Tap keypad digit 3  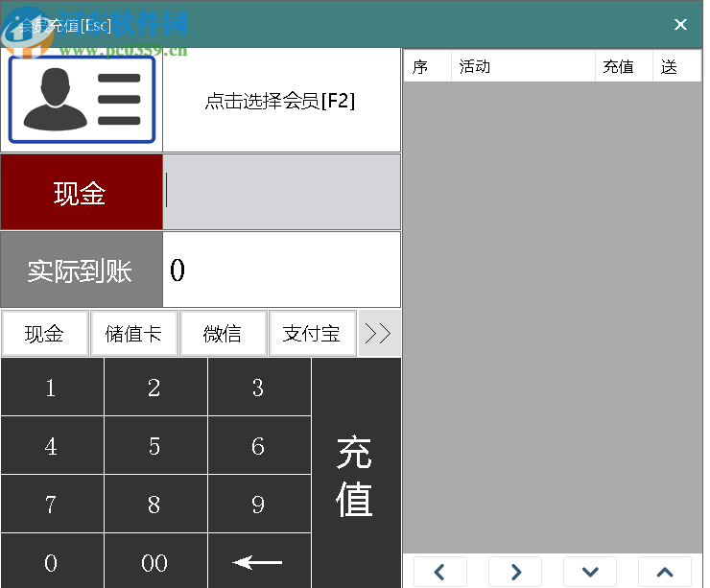click(x=259, y=387)
